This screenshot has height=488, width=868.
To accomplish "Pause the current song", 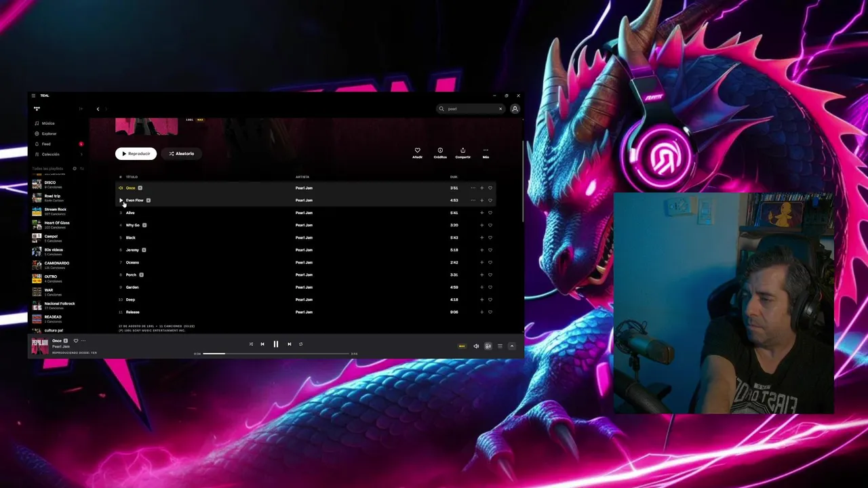I will 276,344.
